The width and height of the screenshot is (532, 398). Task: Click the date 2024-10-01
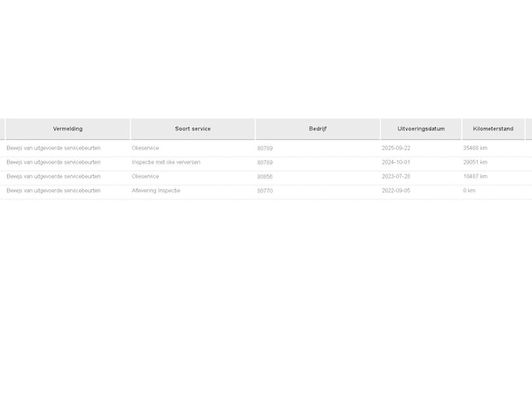tap(396, 162)
